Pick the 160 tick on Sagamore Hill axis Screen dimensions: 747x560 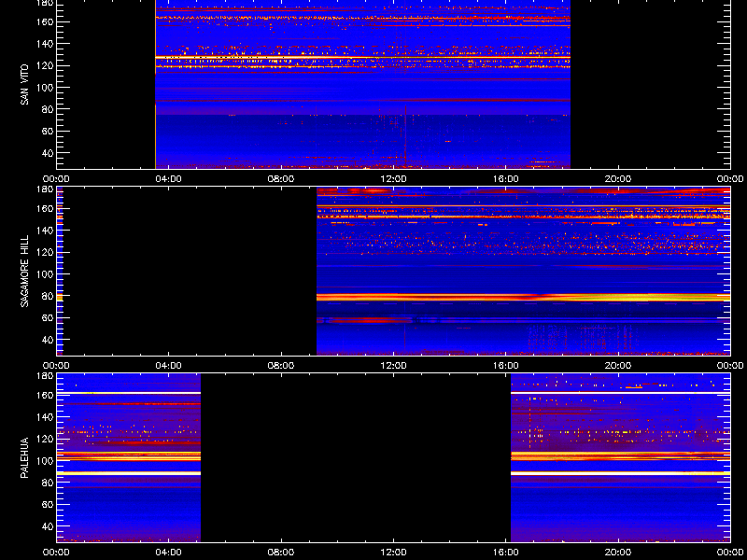click(x=45, y=208)
